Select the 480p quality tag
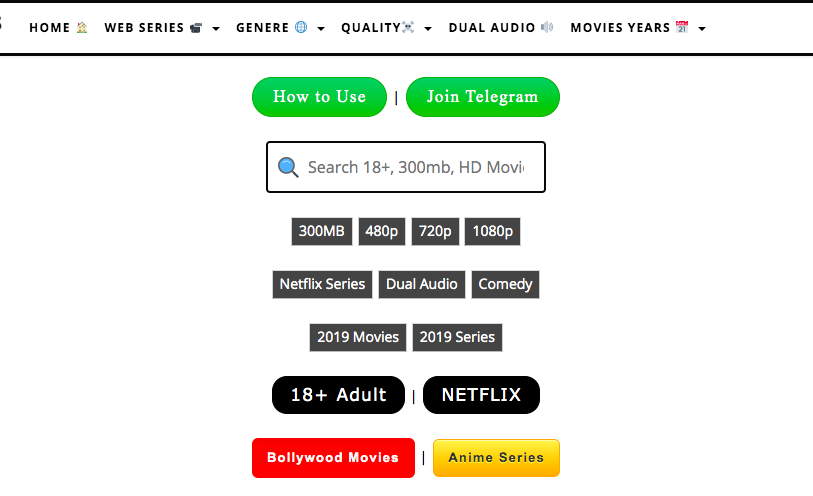Screen dimensions: 813x496 (381, 231)
